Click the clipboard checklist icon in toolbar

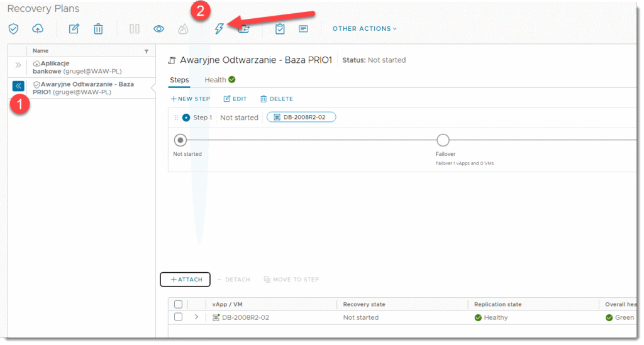(x=280, y=29)
